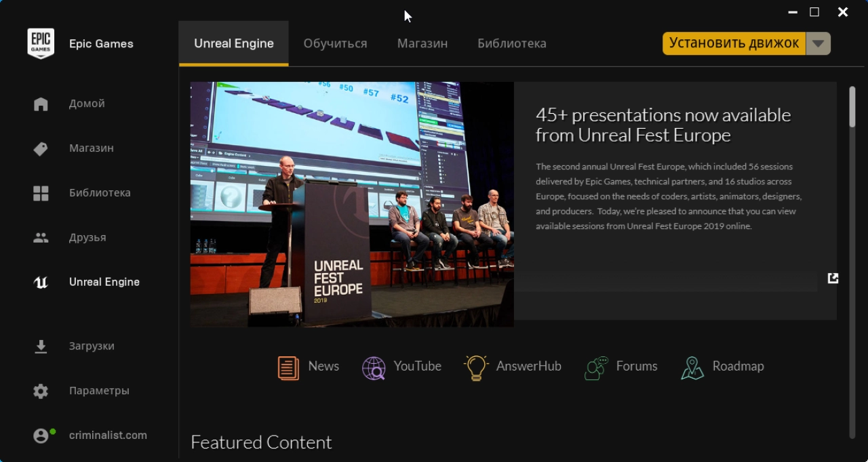Click the Epic Games logo icon

pos(41,44)
